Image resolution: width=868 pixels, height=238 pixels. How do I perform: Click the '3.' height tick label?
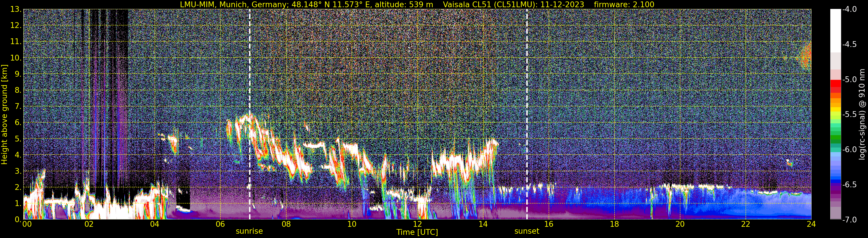18,171
